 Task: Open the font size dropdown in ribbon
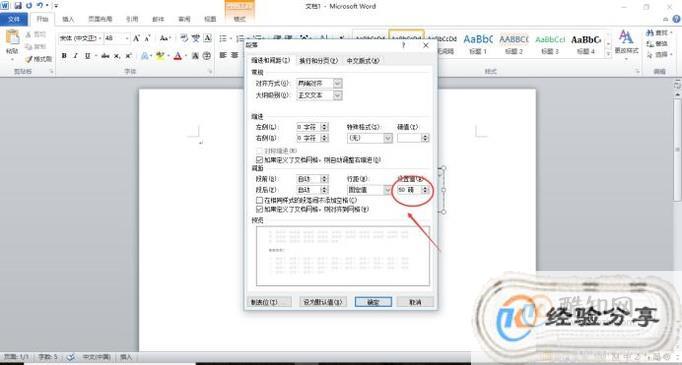coord(127,38)
